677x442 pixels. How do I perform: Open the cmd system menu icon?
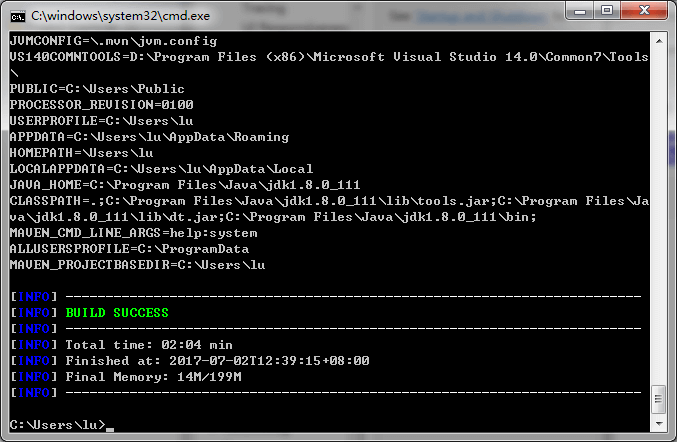[x=17, y=14]
